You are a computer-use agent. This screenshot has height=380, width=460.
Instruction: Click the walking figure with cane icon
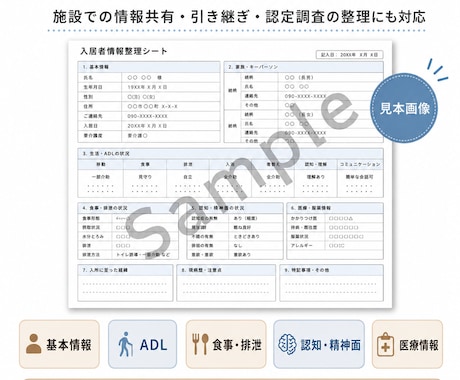tap(125, 344)
